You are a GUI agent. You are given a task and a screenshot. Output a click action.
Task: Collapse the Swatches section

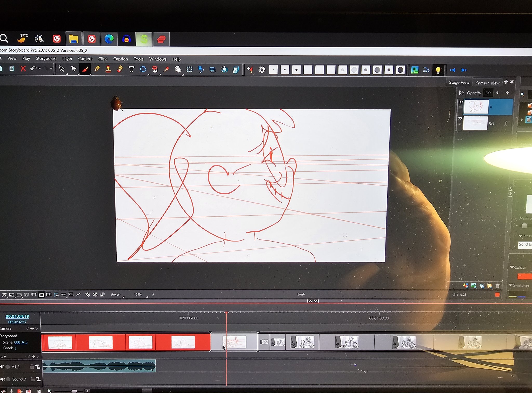511,285
